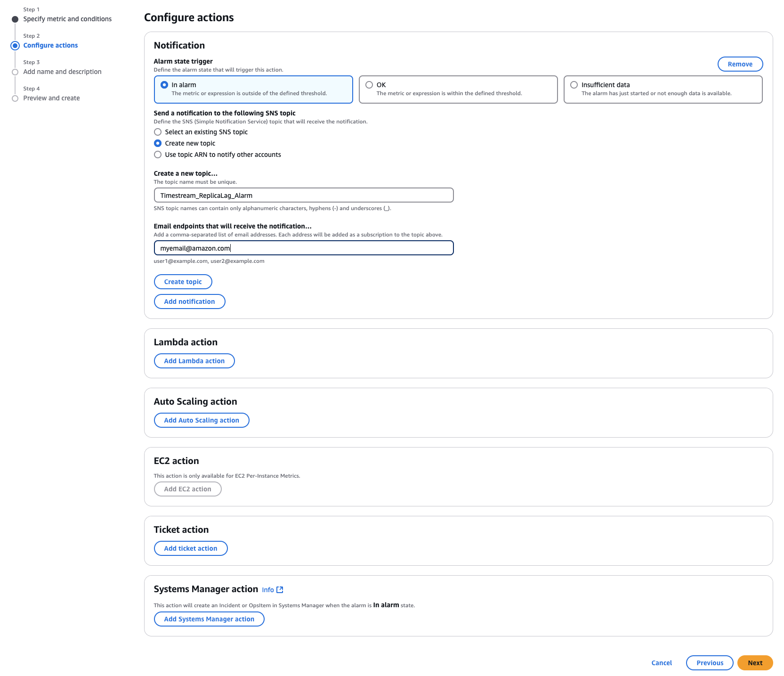
Task: Click the Create topic button
Action: click(183, 281)
